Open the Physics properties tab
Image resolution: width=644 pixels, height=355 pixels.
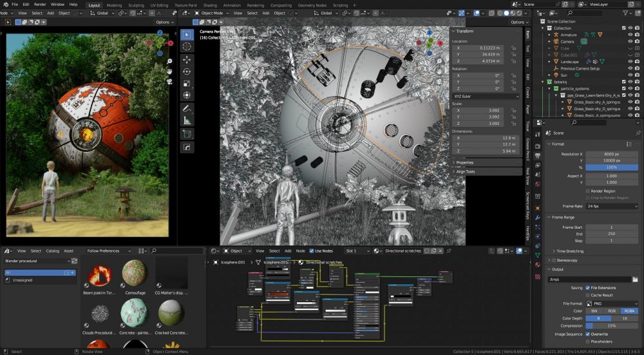pyautogui.click(x=538, y=236)
